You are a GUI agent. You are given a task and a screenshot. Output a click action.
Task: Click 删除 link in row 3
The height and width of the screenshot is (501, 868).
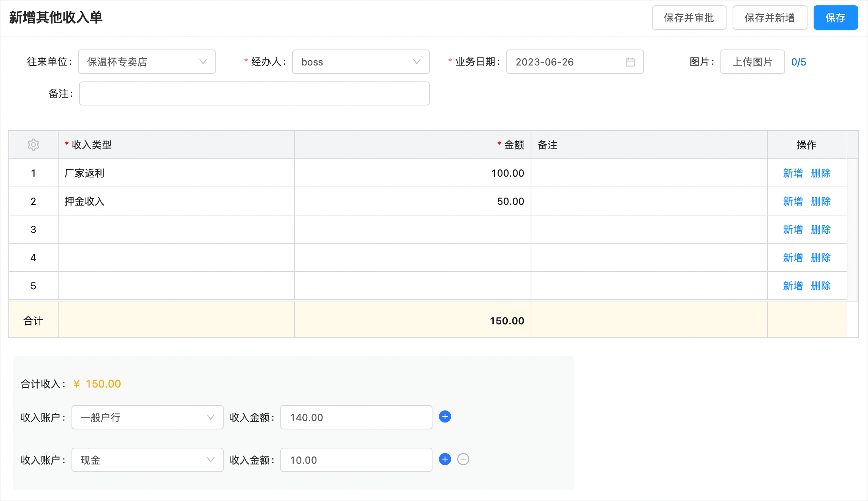[821, 230]
